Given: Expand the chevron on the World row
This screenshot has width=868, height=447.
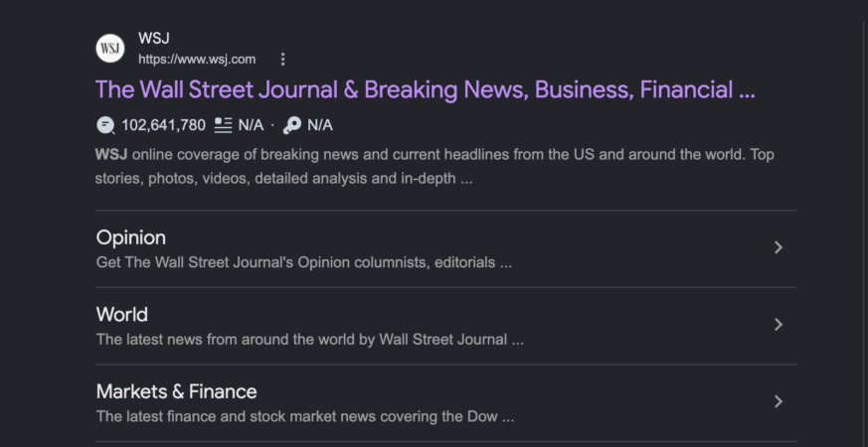Looking at the screenshot, I should pyautogui.click(x=779, y=324).
